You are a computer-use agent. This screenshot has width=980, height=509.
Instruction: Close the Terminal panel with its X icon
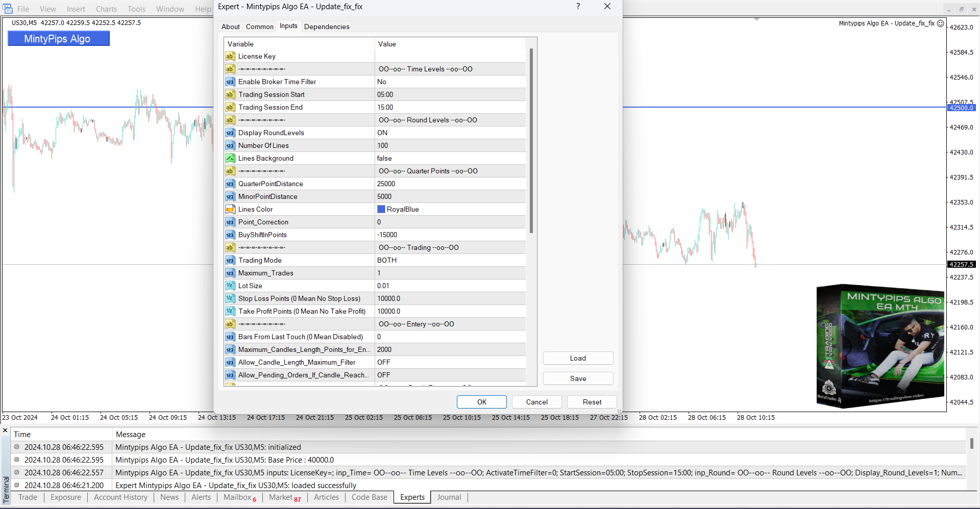coord(5,431)
